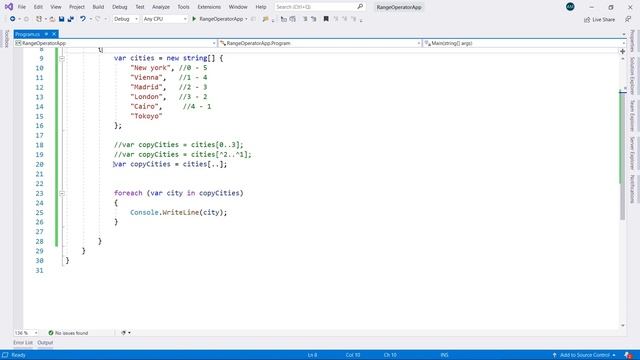Open the Analyze menu
The width and height of the screenshot is (640, 360).
point(161,7)
